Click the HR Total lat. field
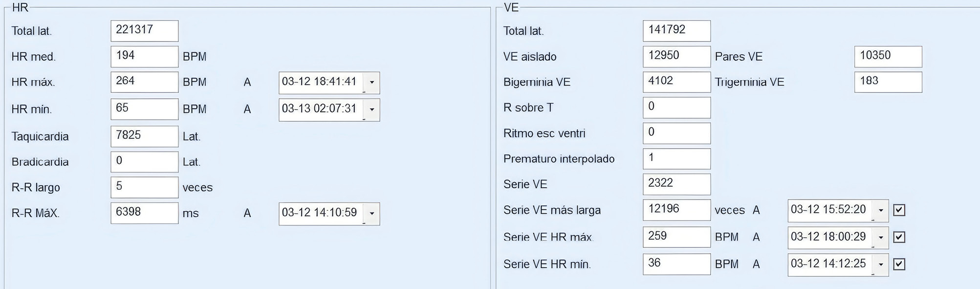The image size is (980, 289). (144, 31)
